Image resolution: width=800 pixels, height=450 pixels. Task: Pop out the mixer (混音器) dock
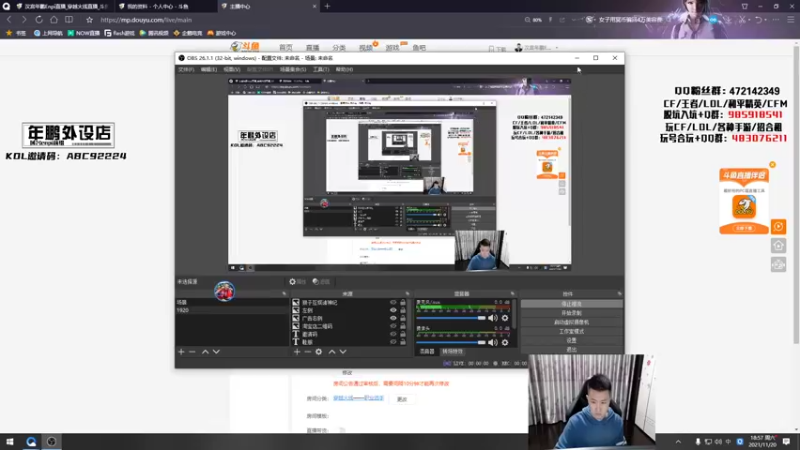pyautogui.click(x=513, y=294)
